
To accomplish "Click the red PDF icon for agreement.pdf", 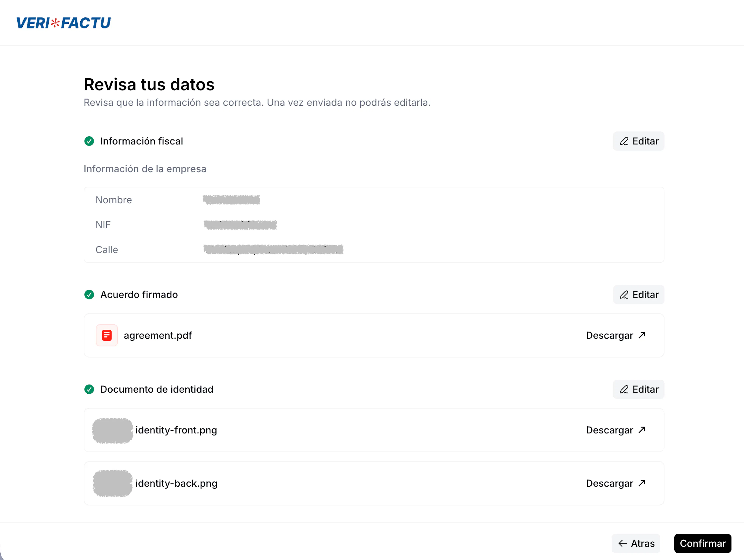I will pos(107,335).
